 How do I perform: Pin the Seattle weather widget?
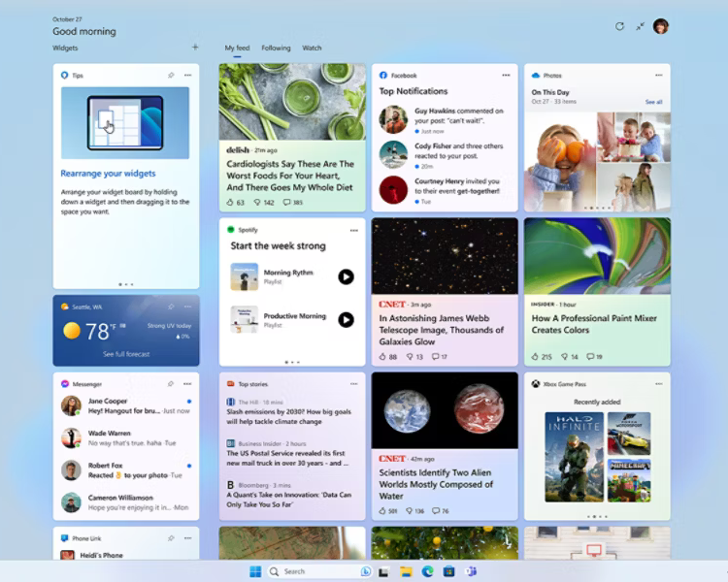coord(171,307)
